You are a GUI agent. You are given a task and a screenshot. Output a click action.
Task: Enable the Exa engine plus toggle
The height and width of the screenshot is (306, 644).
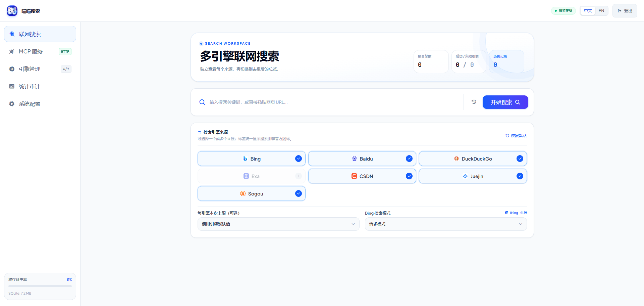point(299,176)
